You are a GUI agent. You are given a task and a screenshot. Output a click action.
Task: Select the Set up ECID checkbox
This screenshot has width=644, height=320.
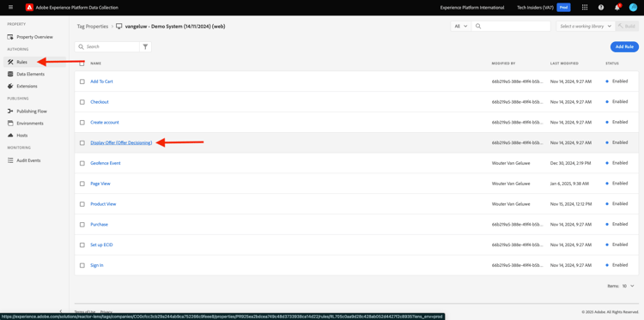coord(82,245)
